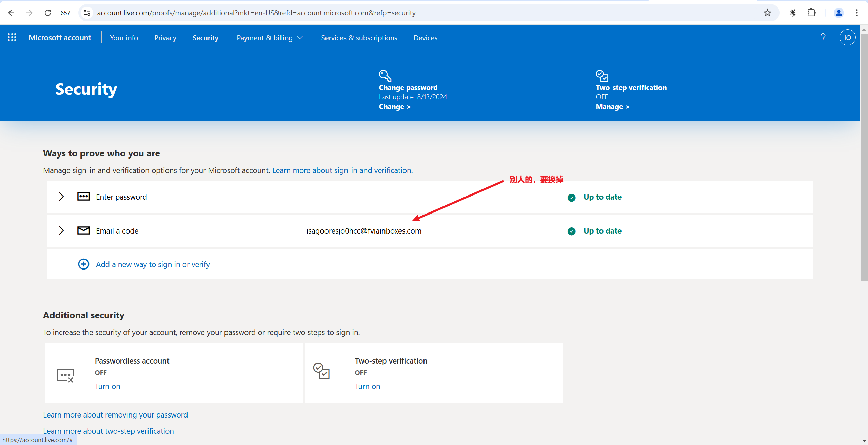Open Chrome profile icon
Image resolution: width=868 pixels, height=445 pixels.
pos(839,13)
